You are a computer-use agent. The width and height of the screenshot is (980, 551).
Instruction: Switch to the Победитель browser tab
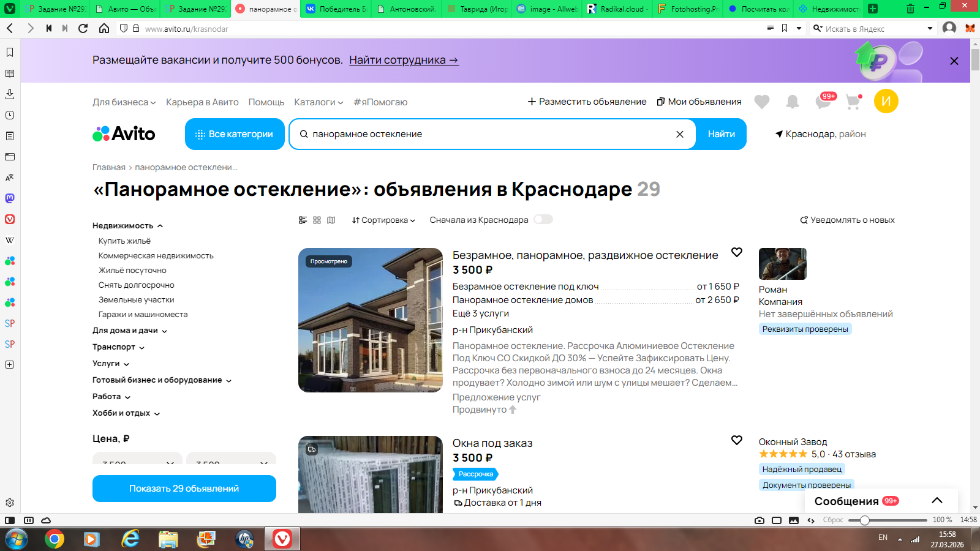tap(335, 9)
